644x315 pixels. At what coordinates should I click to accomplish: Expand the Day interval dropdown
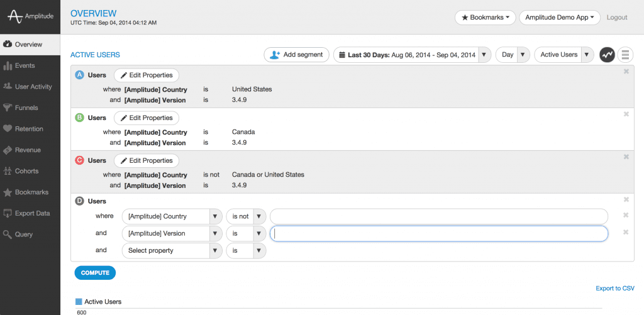(513, 55)
